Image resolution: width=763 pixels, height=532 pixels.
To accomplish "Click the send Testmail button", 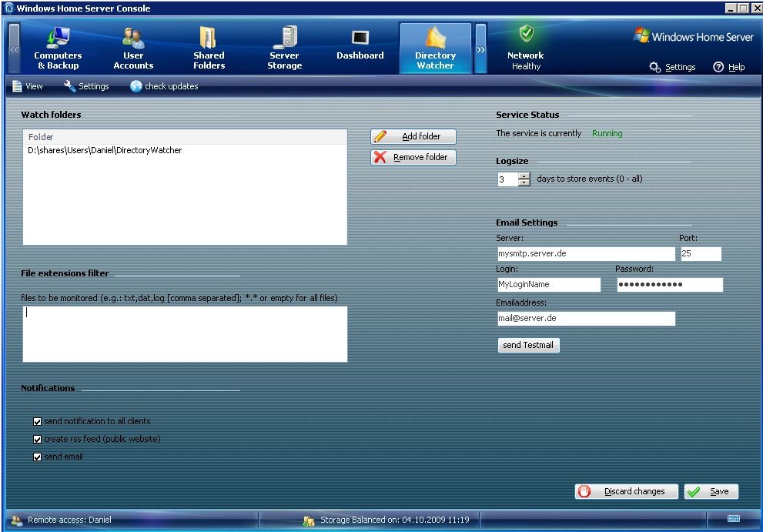I will [528, 345].
